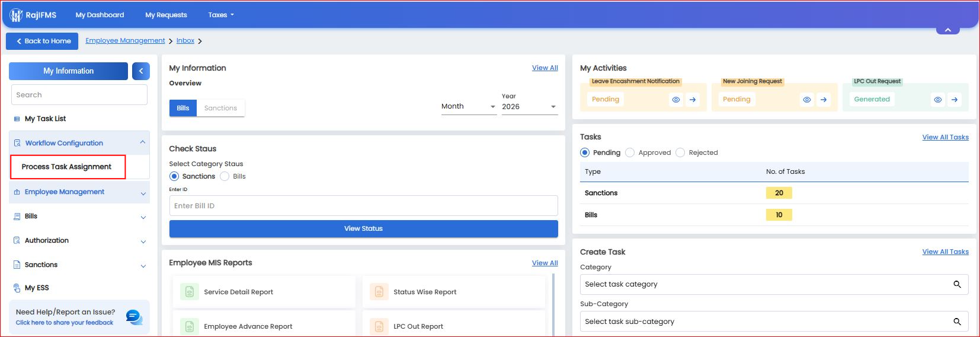The width and height of the screenshot is (980, 337).
Task: Click the Sanctions count badge 20
Action: point(779,193)
